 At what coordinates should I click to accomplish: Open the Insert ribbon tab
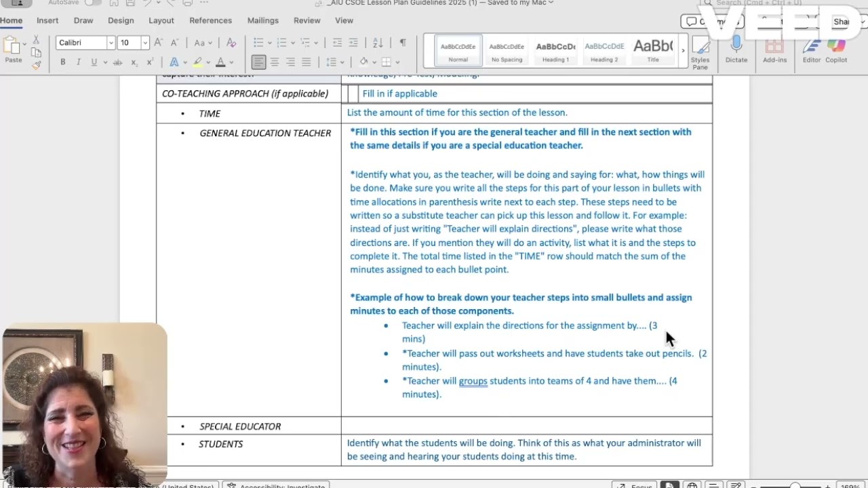point(47,20)
